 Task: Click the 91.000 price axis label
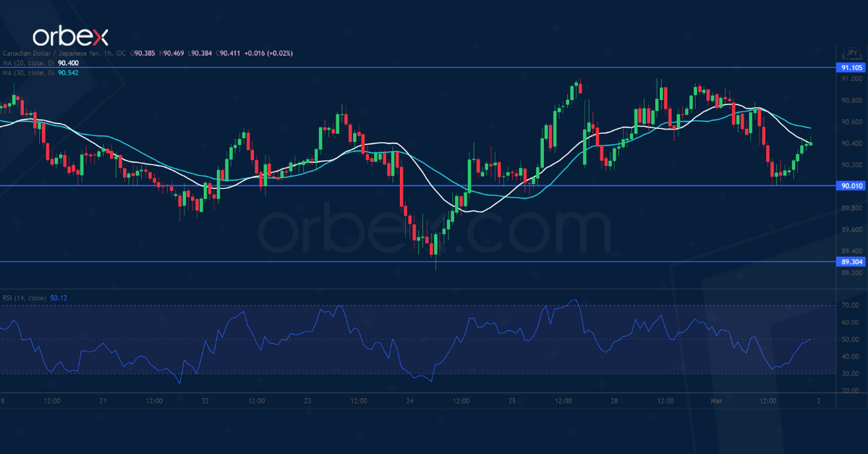click(851, 79)
